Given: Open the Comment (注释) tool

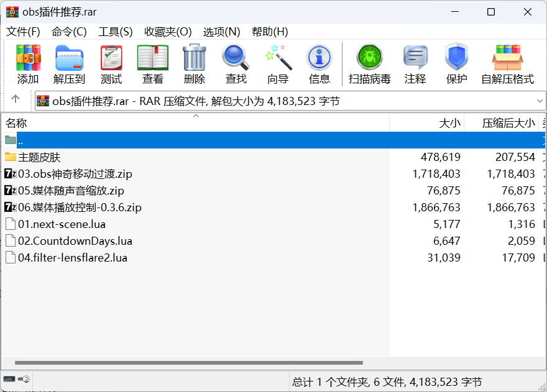Looking at the screenshot, I should pos(415,64).
